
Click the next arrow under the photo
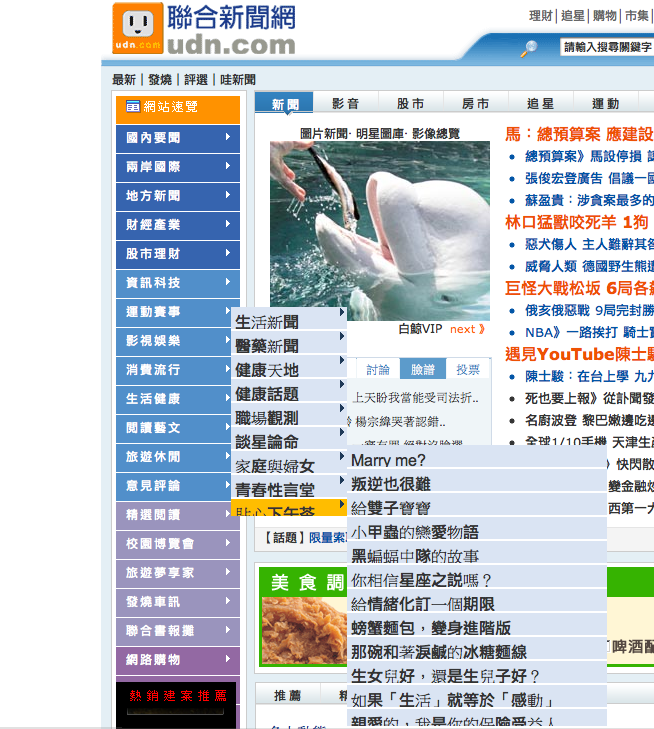[x=467, y=329]
